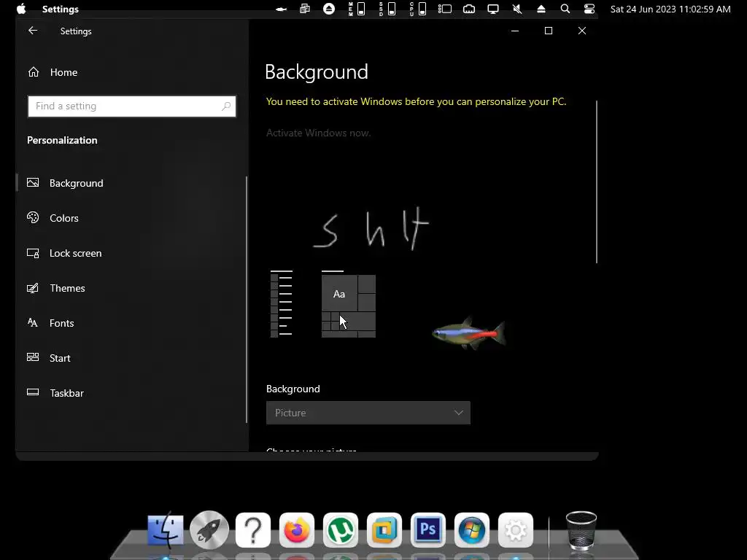
Task: Expand the Background Picture dropdown
Action: pyautogui.click(x=368, y=413)
